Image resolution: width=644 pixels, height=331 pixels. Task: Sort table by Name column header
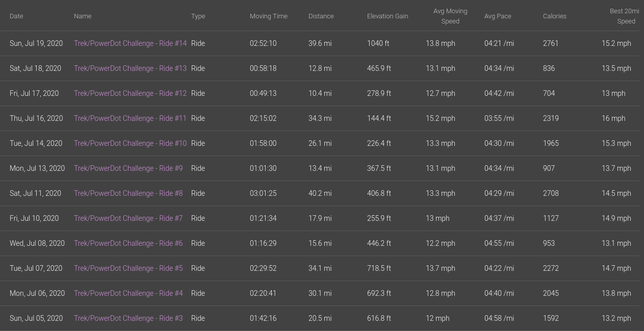83,16
